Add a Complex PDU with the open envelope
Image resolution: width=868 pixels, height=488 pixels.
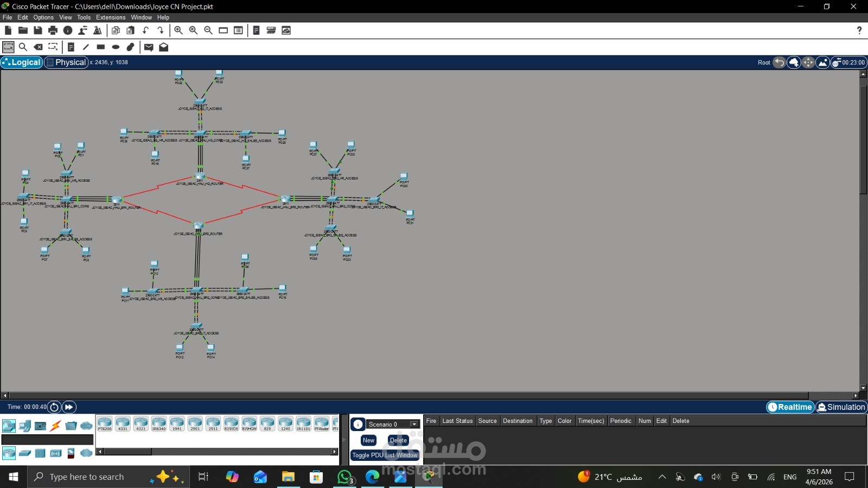(163, 47)
